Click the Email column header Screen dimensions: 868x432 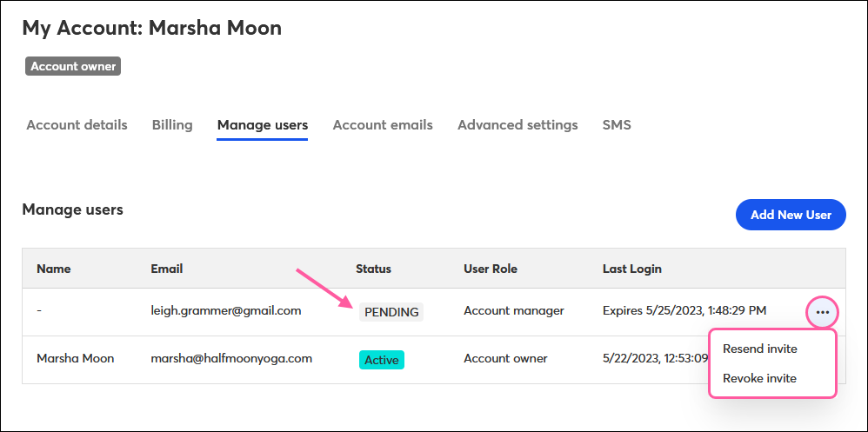point(167,269)
